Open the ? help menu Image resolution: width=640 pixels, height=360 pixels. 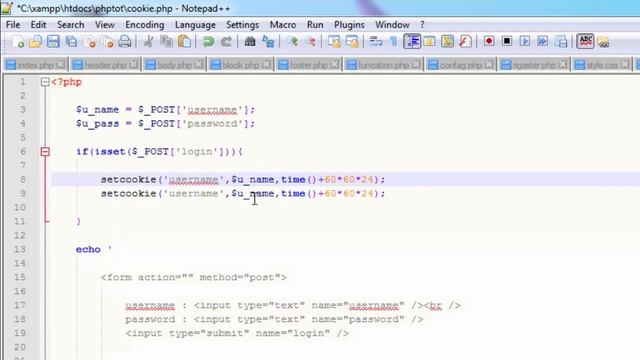(422, 25)
